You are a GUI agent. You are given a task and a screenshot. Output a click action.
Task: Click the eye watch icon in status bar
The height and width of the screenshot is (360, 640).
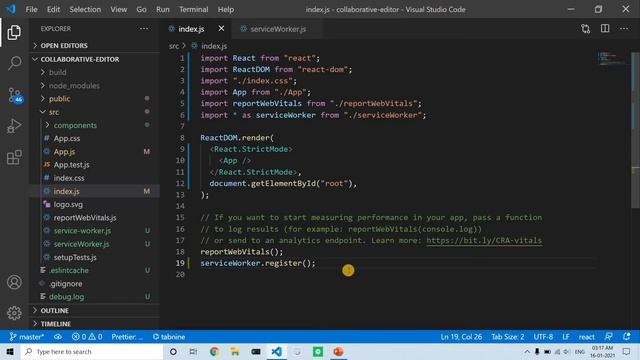(58, 337)
